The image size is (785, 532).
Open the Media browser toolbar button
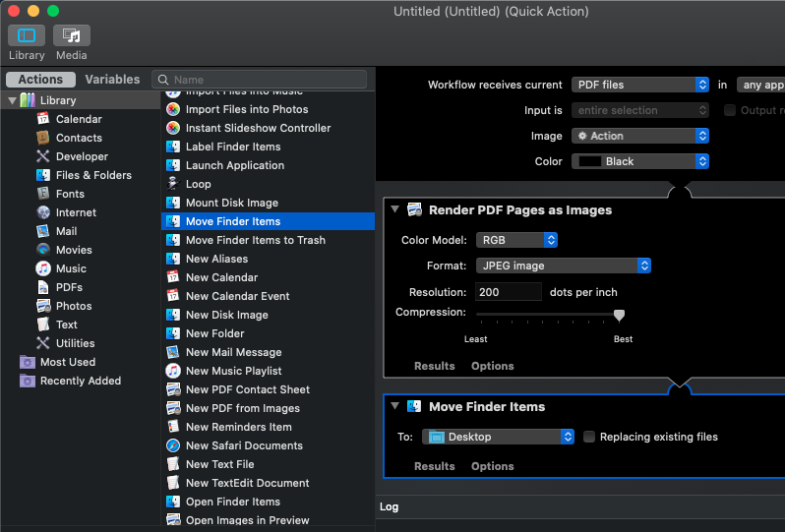(71, 35)
